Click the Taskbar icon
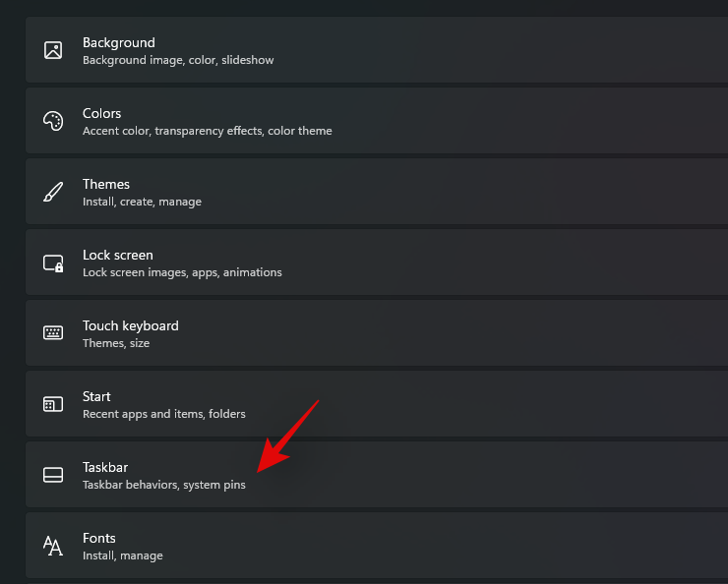The image size is (728, 584). (53, 475)
